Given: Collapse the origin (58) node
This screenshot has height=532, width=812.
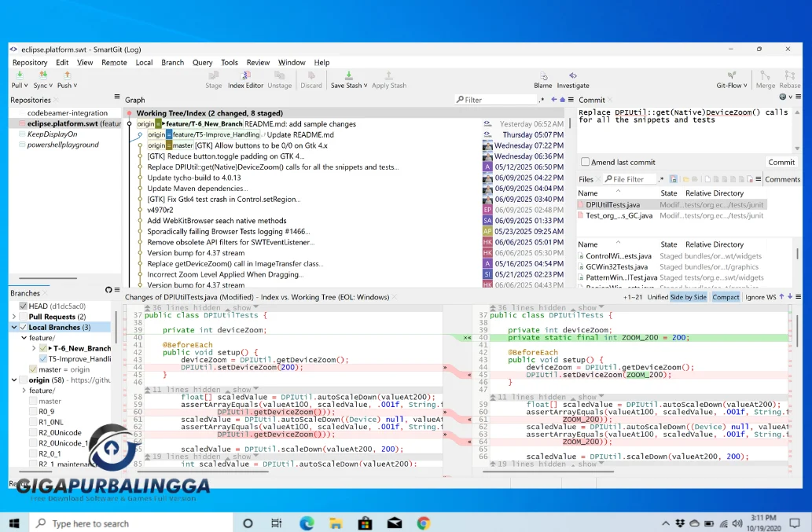Looking at the screenshot, I should pos(14,380).
